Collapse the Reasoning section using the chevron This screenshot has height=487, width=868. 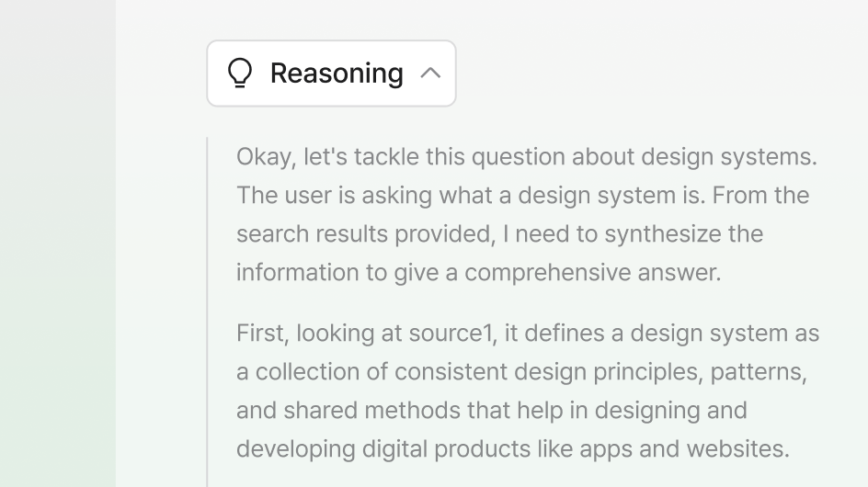point(430,74)
